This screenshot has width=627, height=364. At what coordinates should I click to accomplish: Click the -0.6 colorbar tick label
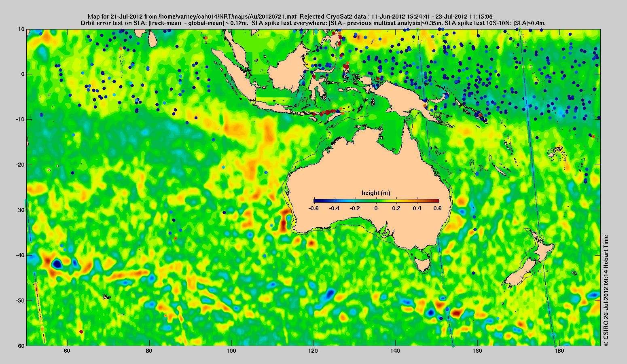pyautogui.click(x=313, y=208)
